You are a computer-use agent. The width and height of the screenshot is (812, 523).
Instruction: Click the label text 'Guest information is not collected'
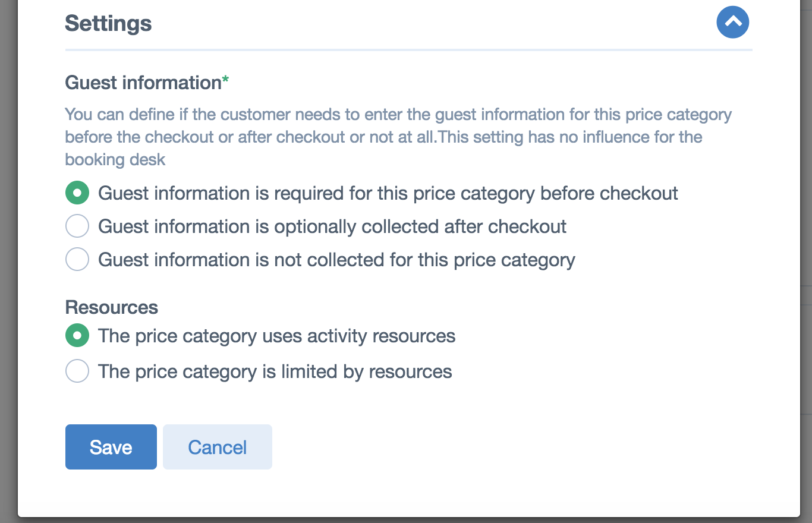tap(336, 260)
